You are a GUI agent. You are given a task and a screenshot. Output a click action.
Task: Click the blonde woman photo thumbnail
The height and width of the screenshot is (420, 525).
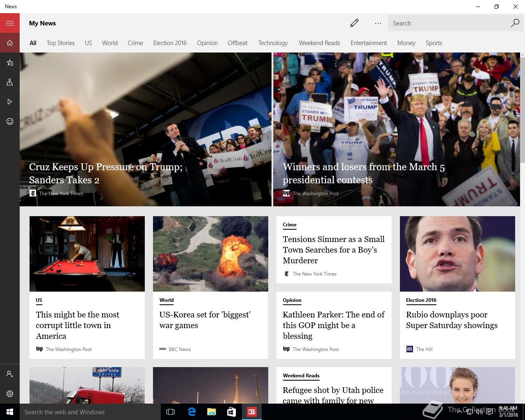click(x=457, y=385)
